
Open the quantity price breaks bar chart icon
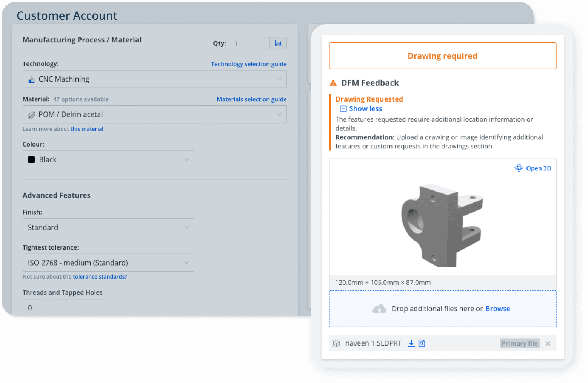[x=278, y=43]
